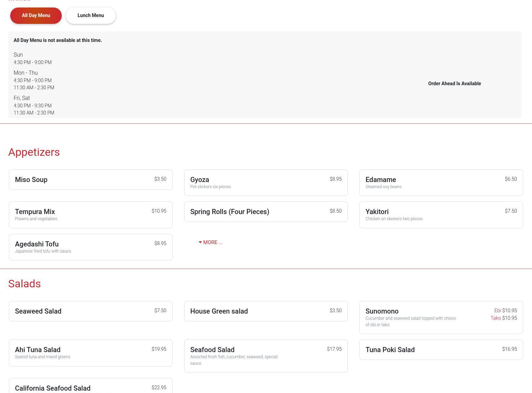Switch to the All Day Menu tab
The height and width of the screenshot is (393, 532).
click(x=36, y=16)
